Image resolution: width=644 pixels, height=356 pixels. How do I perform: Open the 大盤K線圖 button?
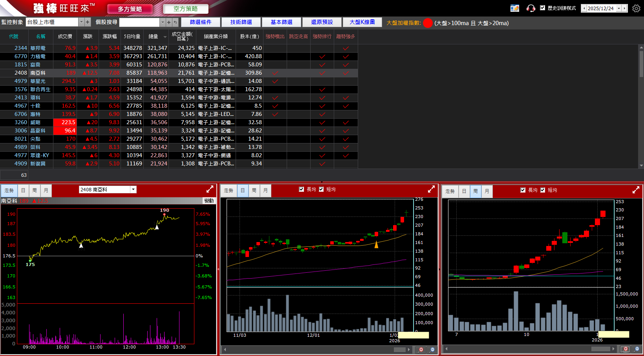[362, 22]
